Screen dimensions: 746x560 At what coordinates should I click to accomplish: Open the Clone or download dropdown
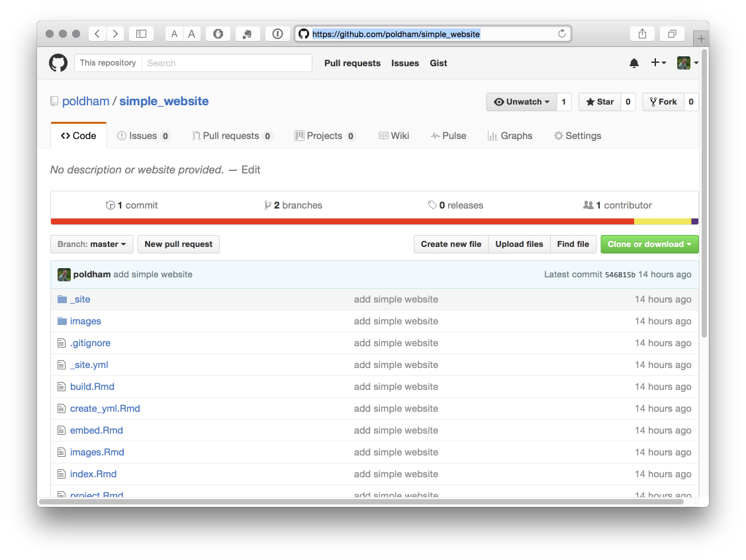649,244
